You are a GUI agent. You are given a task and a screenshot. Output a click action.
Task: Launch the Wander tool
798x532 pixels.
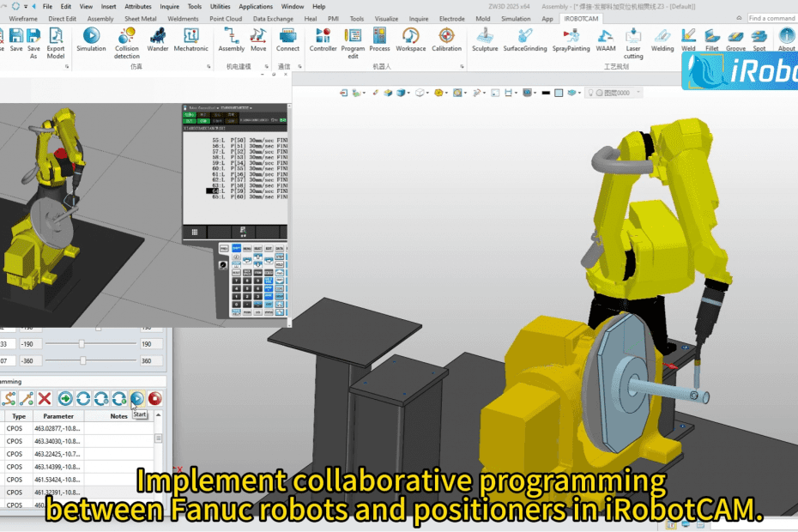point(158,40)
